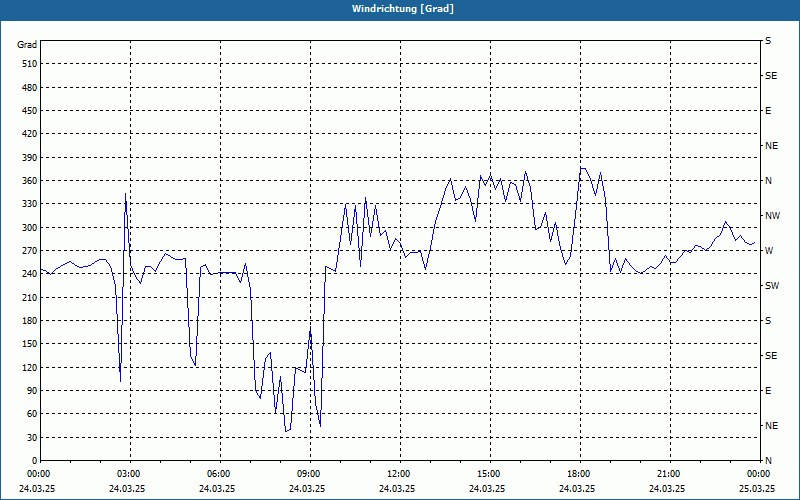The image size is (800, 500).
Task: Click the 120 degree axis label
Action: click(x=29, y=367)
